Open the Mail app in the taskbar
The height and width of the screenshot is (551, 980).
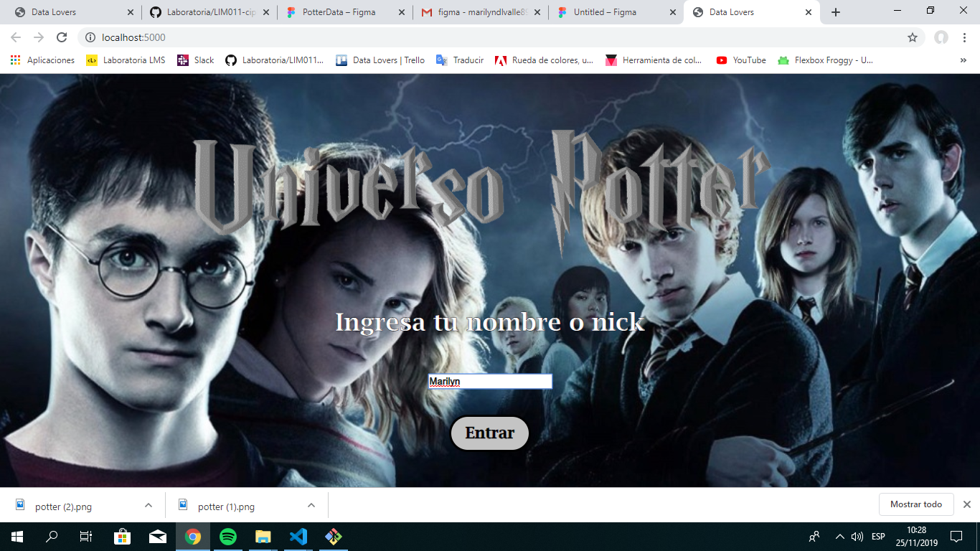157,537
